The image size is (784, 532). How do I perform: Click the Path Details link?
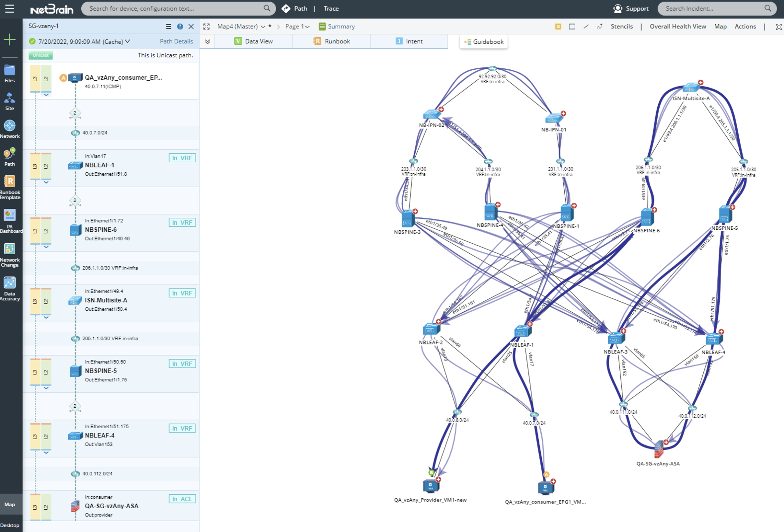coord(176,41)
